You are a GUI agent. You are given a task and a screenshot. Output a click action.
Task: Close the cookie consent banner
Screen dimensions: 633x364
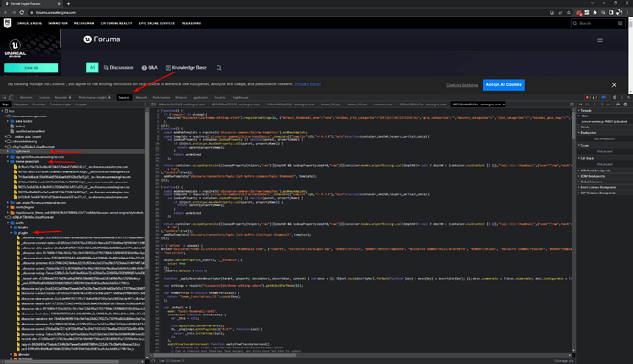[614, 84]
